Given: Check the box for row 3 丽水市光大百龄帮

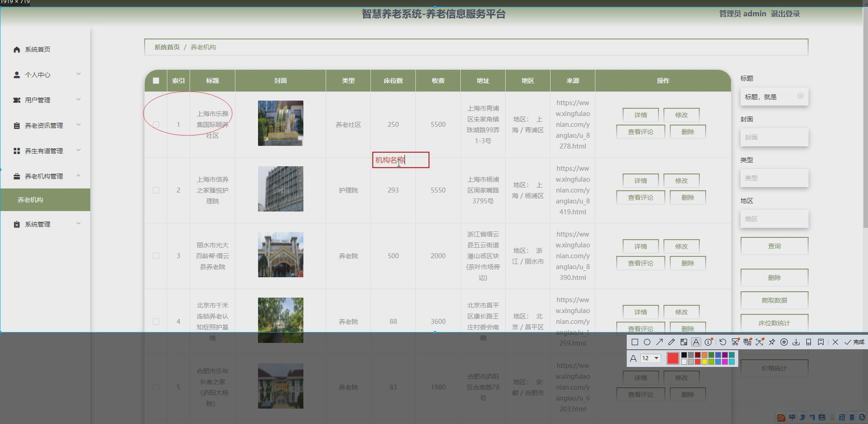Looking at the screenshot, I should click(156, 256).
